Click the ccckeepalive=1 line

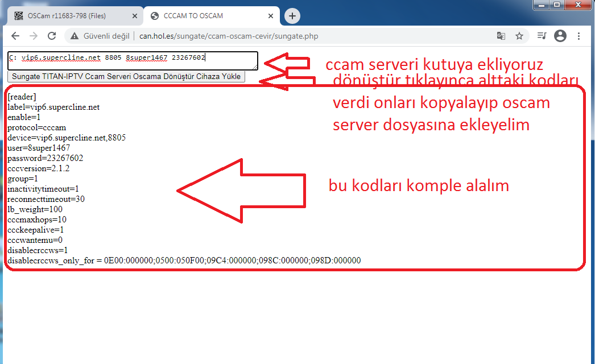(36, 230)
